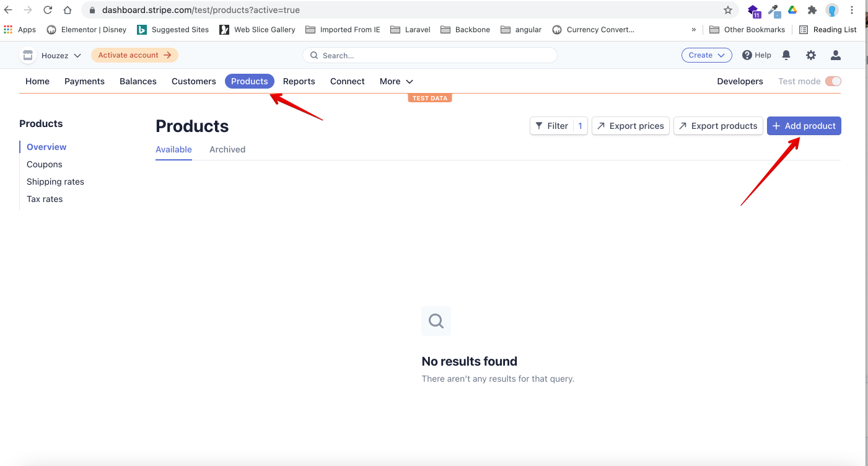Image resolution: width=868 pixels, height=466 pixels.
Task: Expand the More navigation menu
Action: 397,81
